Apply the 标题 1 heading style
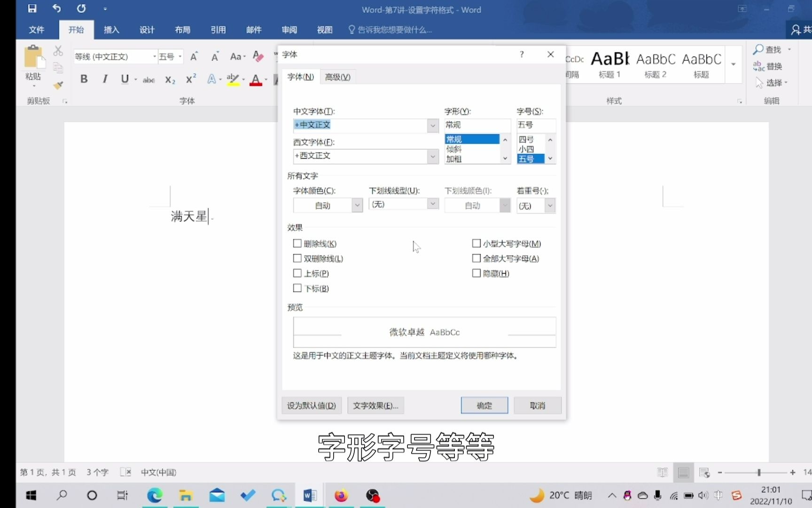Viewport: 812px width, 508px height. 610,64
